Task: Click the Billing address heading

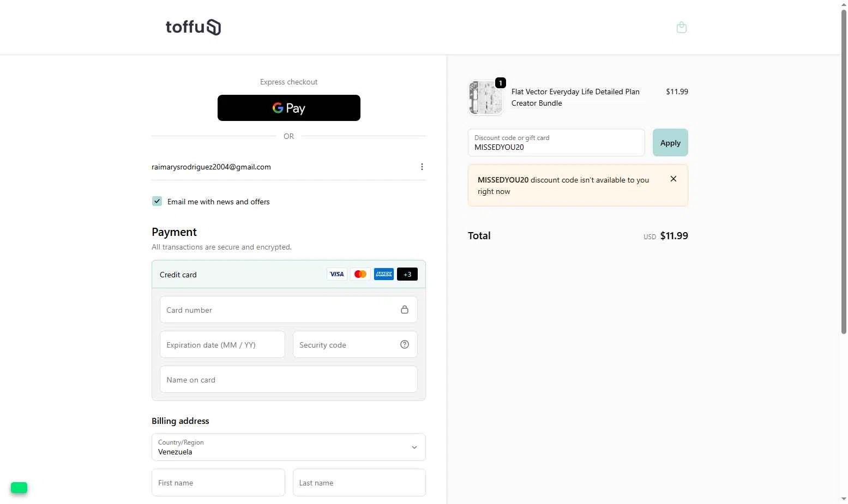Action: [181, 421]
